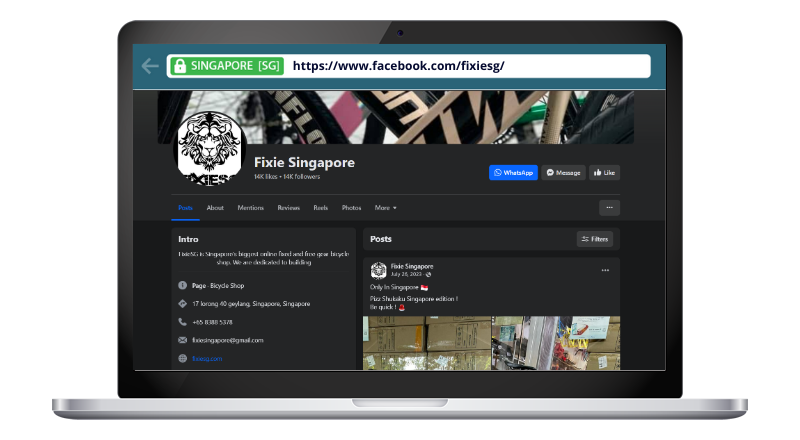Click the 14K followers link

point(302,177)
